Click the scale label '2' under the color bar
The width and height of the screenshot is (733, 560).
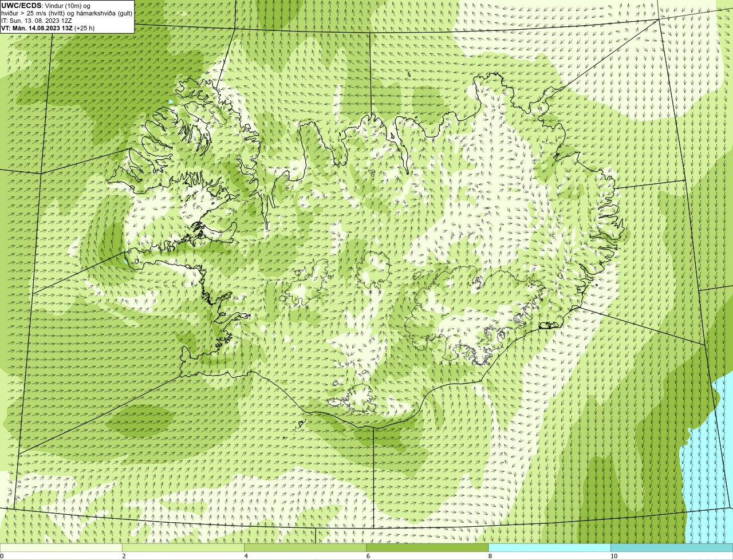(124, 556)
